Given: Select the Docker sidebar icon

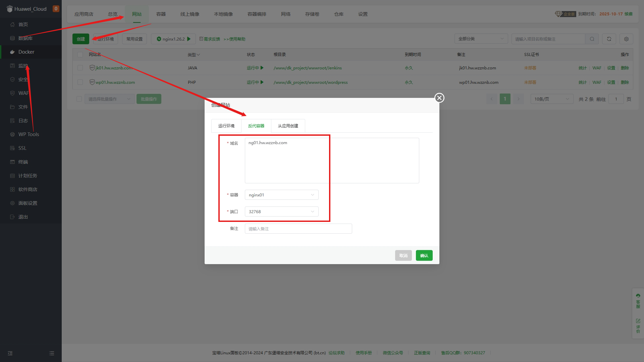Looking at the screenshot, I should click(12, 52).
